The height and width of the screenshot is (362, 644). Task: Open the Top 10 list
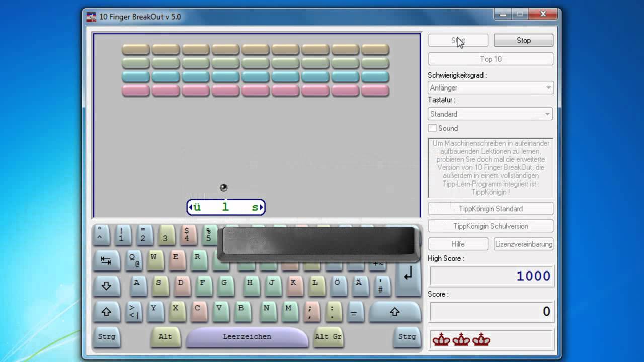pyautogui.click(x=491, y=59)
